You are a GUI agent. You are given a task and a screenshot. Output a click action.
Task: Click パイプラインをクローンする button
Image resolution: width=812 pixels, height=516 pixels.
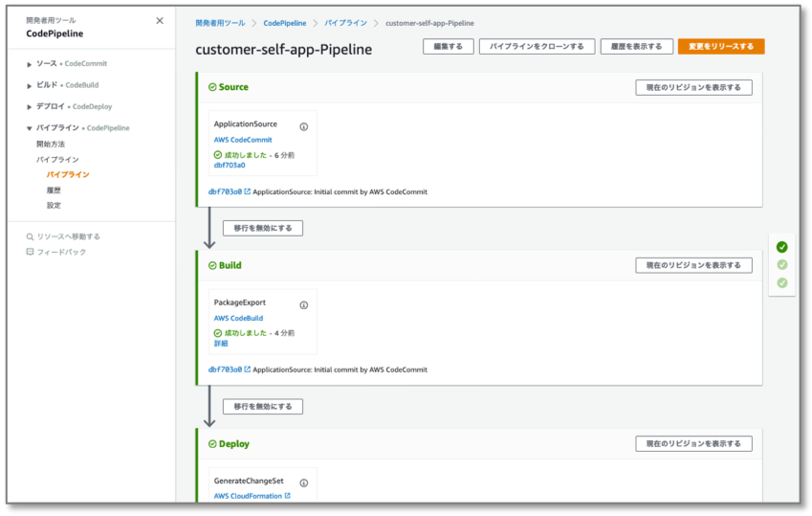pos(537,46)
